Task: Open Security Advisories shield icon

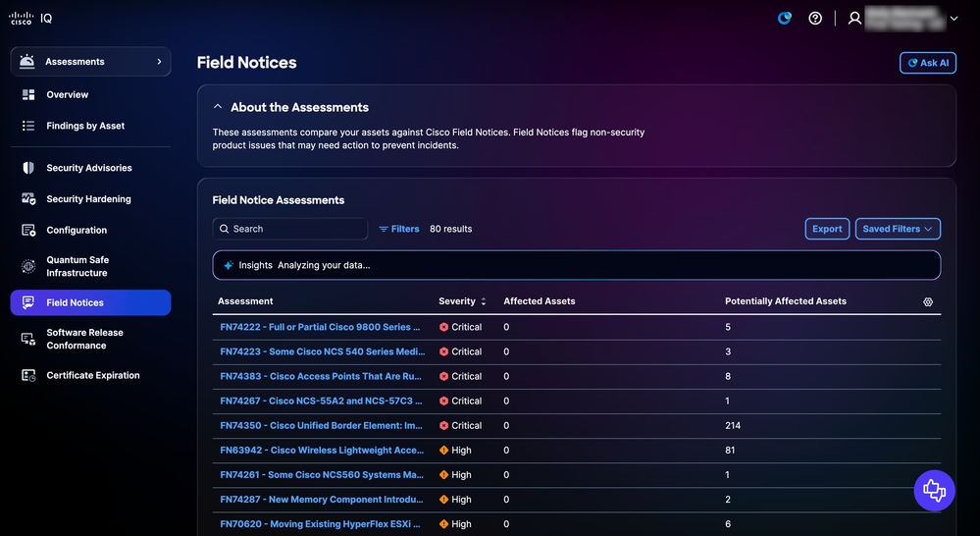Action: [x=28, y=168]
